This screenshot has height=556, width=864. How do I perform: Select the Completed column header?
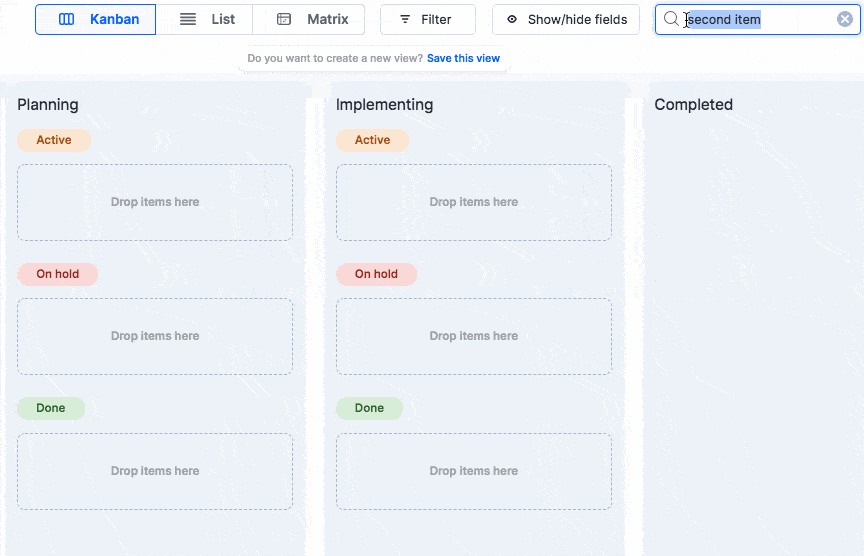point(693,105)
